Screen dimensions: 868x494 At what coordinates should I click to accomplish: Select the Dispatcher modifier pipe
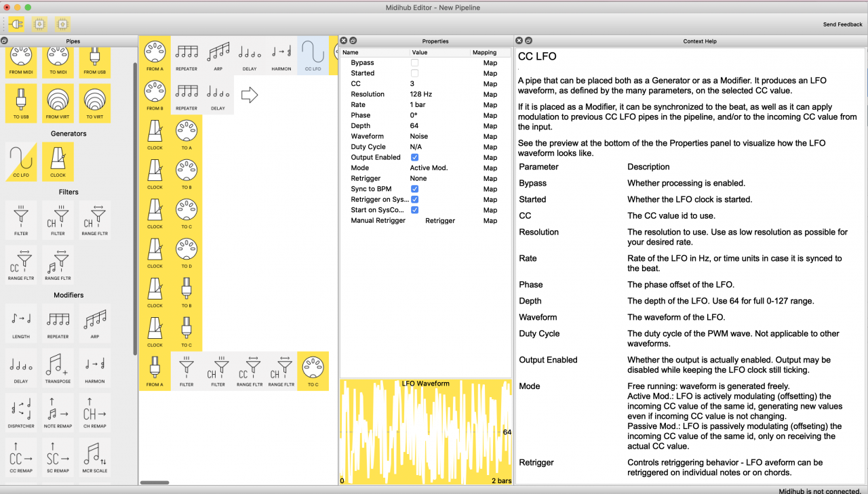click(20, 413)
